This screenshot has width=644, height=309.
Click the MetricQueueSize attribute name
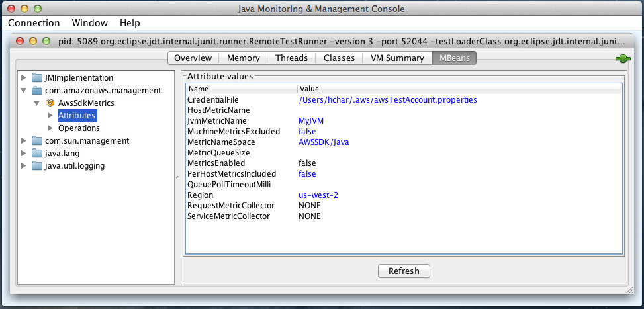click(219, 153)
